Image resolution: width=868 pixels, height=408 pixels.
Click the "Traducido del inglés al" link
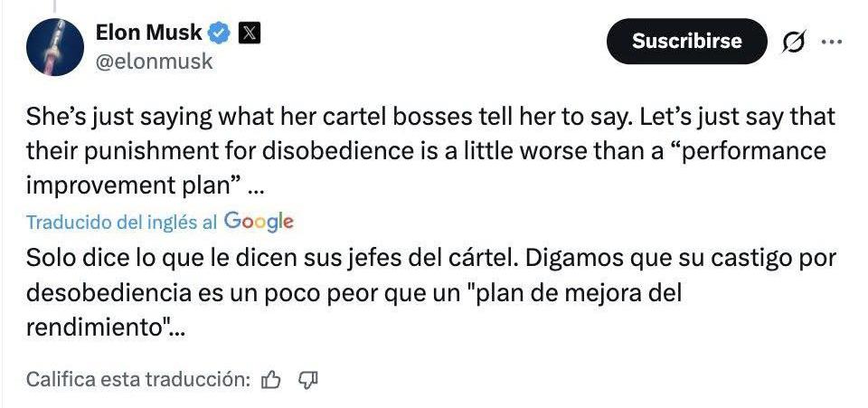(121, 222)
